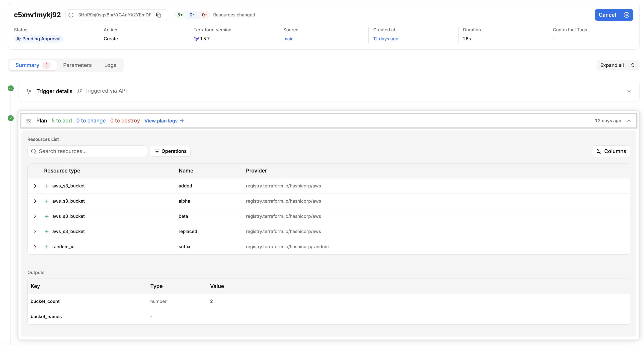The width and height of the screenshot is (644, 345).
Task: Open the Operations filter dropdown
Action: [x=170, y=151]
